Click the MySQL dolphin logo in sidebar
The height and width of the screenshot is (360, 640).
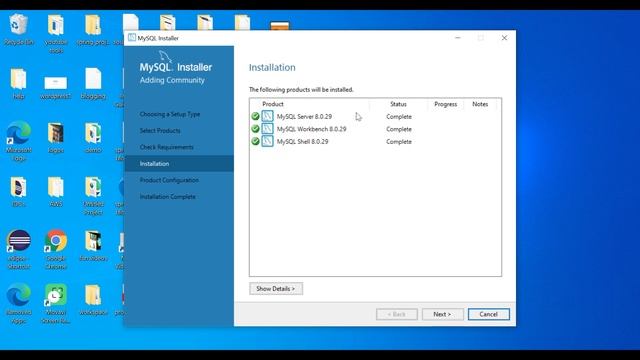165,56
